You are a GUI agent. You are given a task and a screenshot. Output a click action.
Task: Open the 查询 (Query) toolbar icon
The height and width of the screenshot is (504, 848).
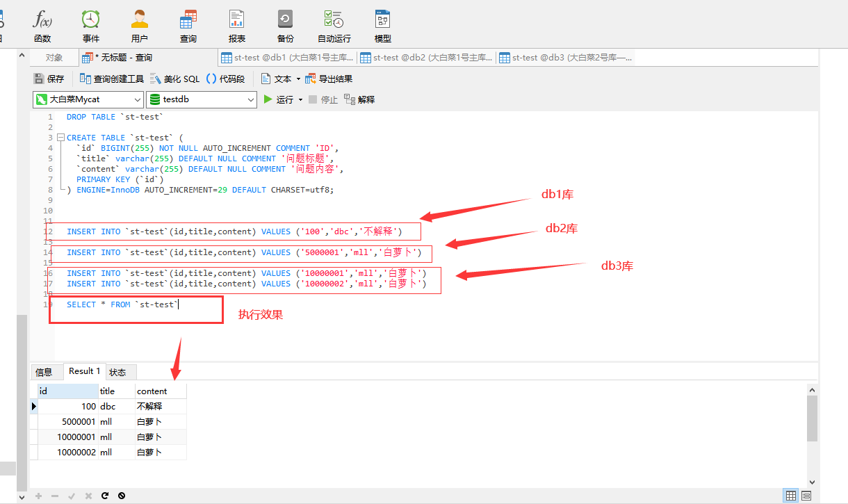tap(188, 26)
